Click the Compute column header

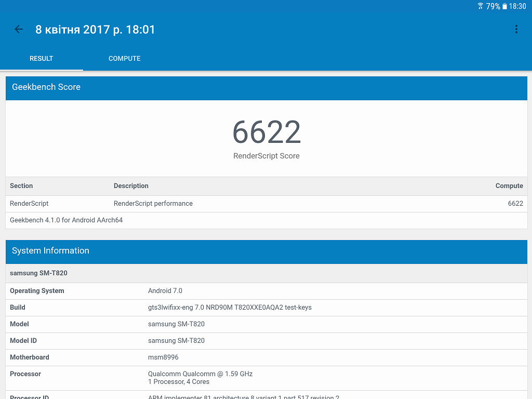tap(509, 186)
